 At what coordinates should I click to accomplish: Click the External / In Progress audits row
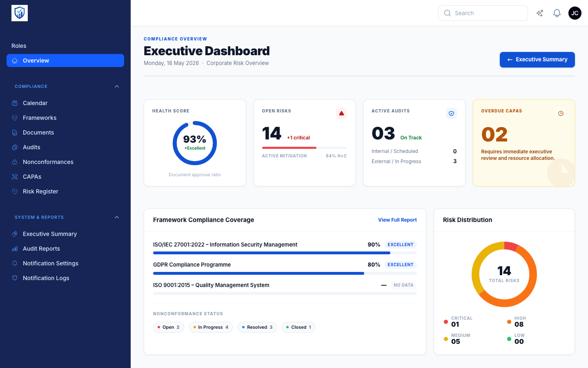[414, 162]
